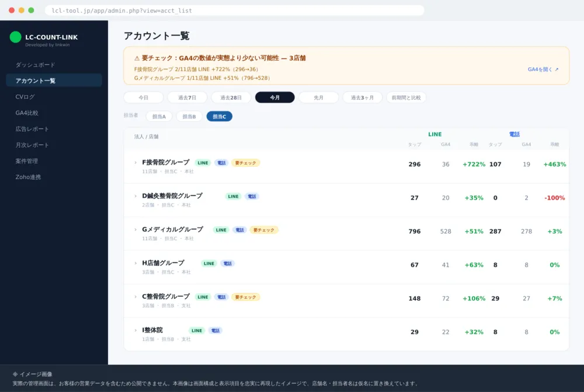Click 電話 badge on Gメディカルグループ row
This screenshot has height=392, width=584.
[x=240, y=230]
